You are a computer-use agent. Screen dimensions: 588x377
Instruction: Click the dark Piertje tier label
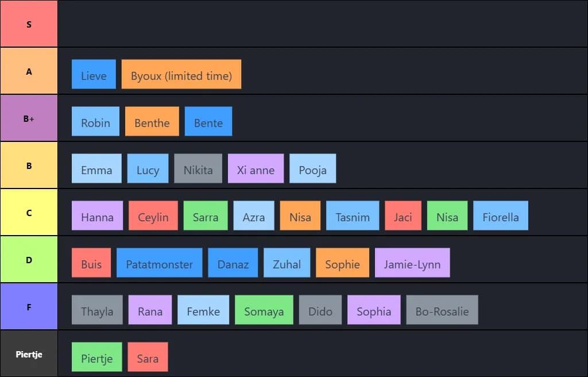click(29, 354)
